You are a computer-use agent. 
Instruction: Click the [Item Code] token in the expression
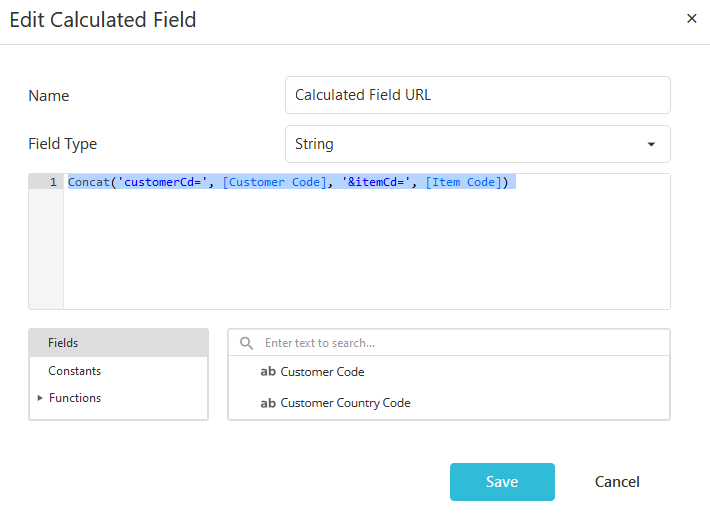(x=464, y=182)
